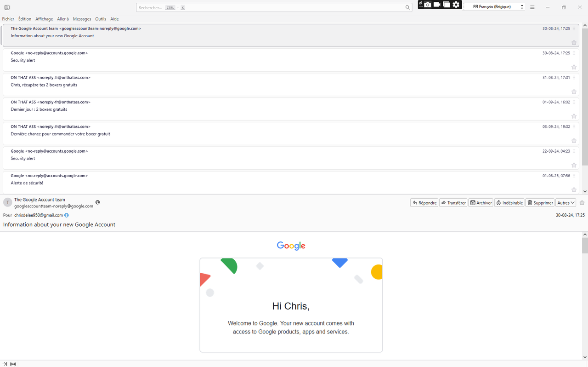Open the Autres dropdown button
Image resolution: width=588 pixels, height=367 pixels.
(x=566, y=203)
